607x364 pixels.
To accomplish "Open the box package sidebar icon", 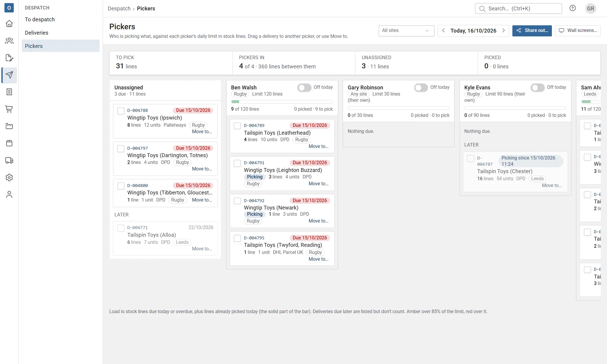I will click(x=9, y=143).
